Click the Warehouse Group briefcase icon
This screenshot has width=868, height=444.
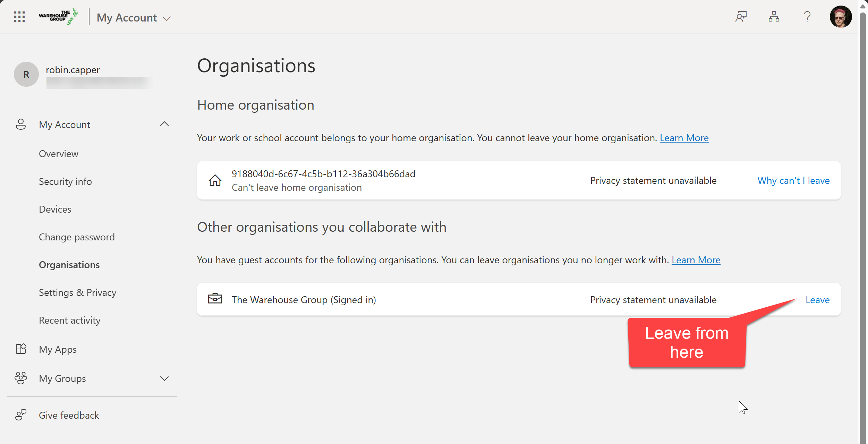[x=215, y=299]
